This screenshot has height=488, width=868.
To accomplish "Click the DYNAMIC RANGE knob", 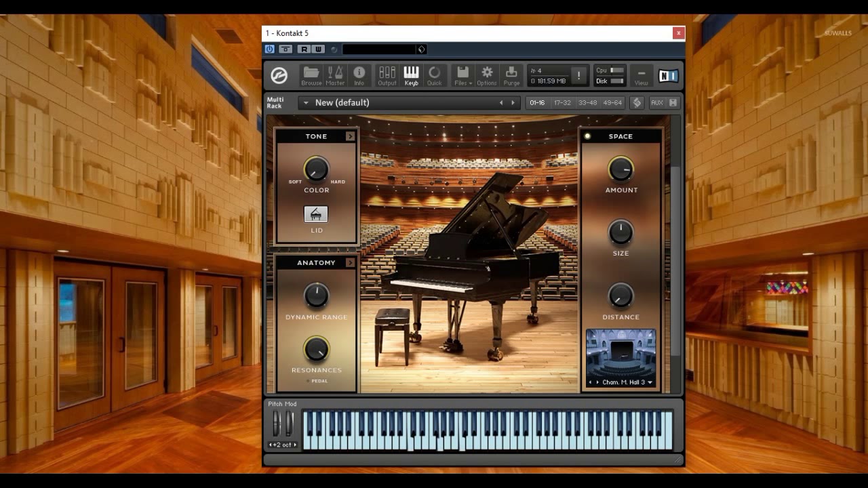I will (x=316, y=296).
